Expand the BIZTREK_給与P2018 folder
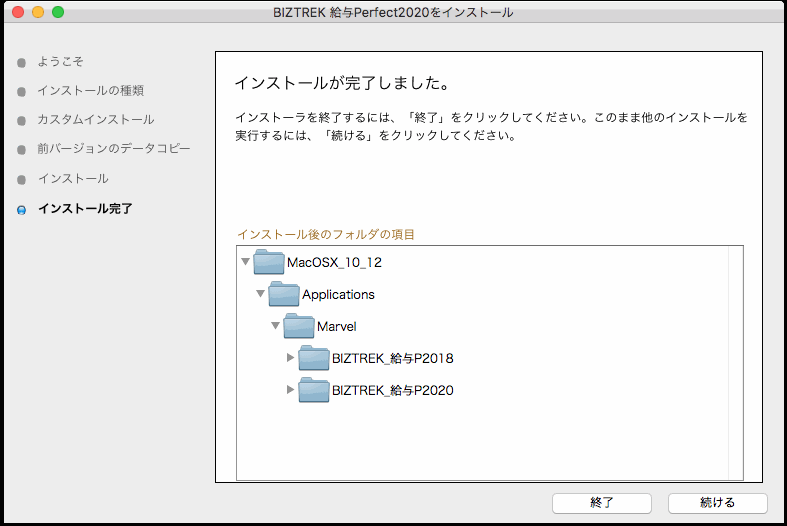The image size is (787, 526). coord(291,358)
